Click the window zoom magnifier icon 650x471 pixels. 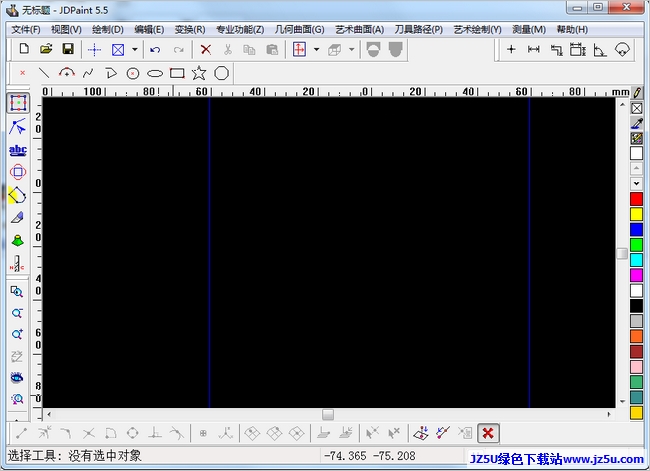(x=17, y=291)
